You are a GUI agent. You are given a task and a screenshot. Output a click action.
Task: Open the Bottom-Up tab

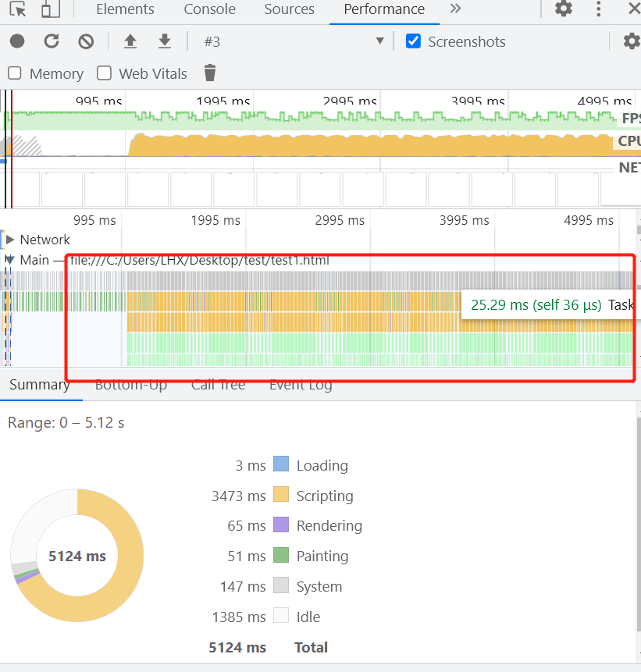tap(130, 385)
